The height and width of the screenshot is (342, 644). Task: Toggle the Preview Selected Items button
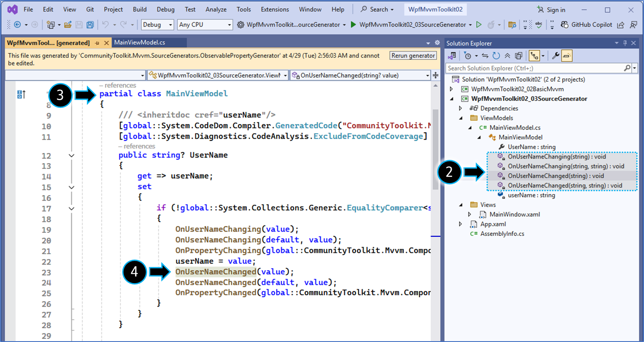point(567,56)
